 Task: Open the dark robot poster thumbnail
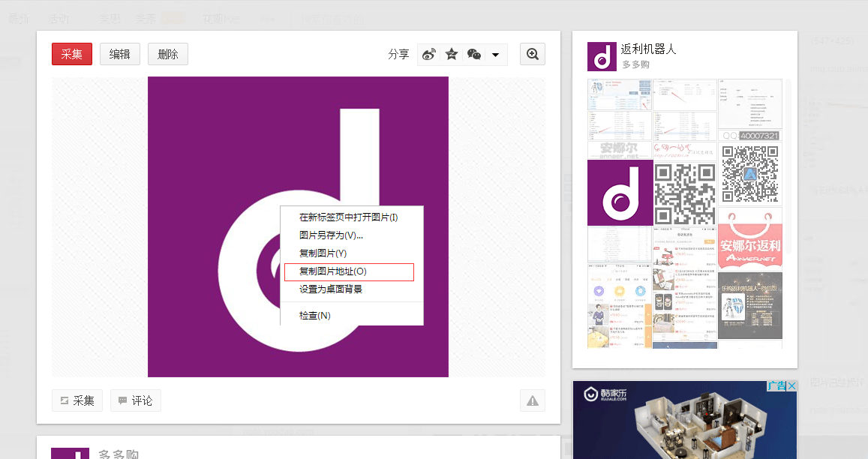click(x=750, y=305)
